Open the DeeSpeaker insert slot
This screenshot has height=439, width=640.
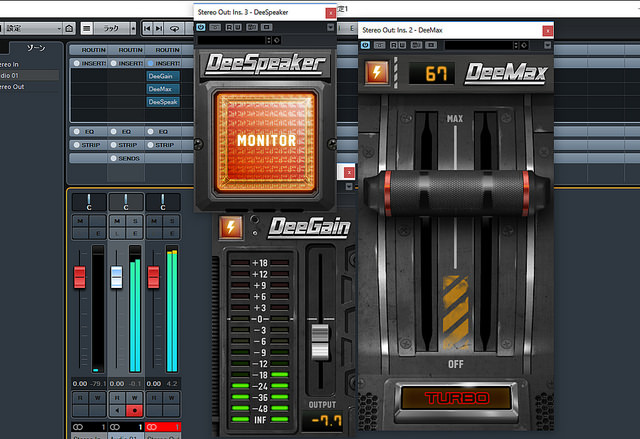click(163, 102)
